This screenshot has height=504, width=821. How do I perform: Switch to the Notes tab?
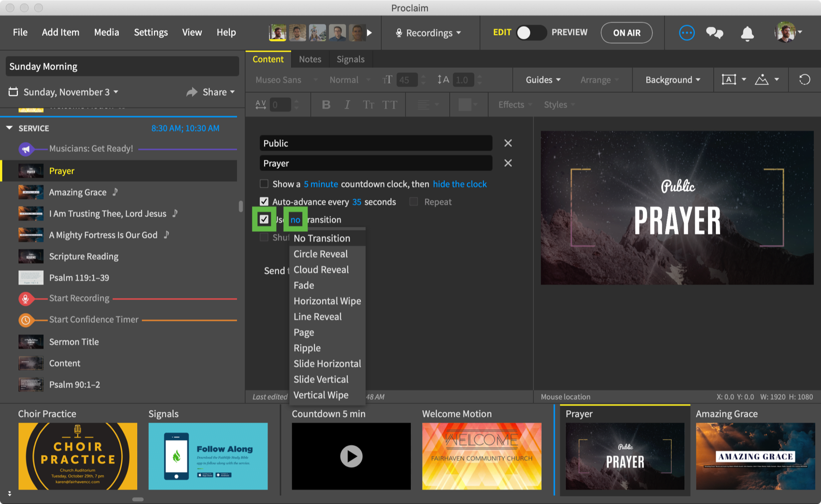point(310,59)
